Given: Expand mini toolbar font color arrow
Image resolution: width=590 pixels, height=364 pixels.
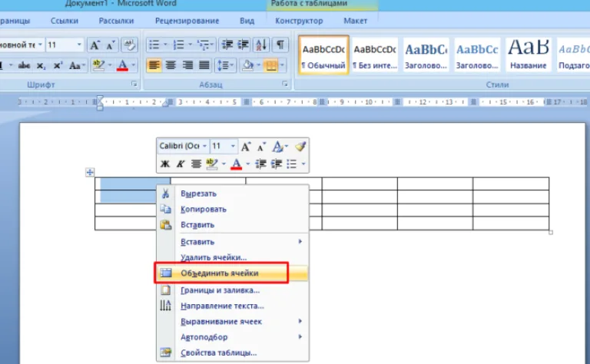Looking at the screenshot, I should tap(247, 164).
